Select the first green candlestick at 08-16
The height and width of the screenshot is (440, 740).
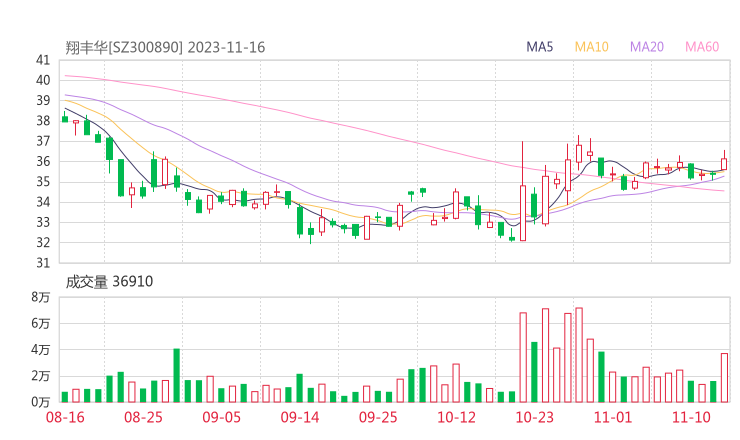pyautogui.click(x=65, y=118)
